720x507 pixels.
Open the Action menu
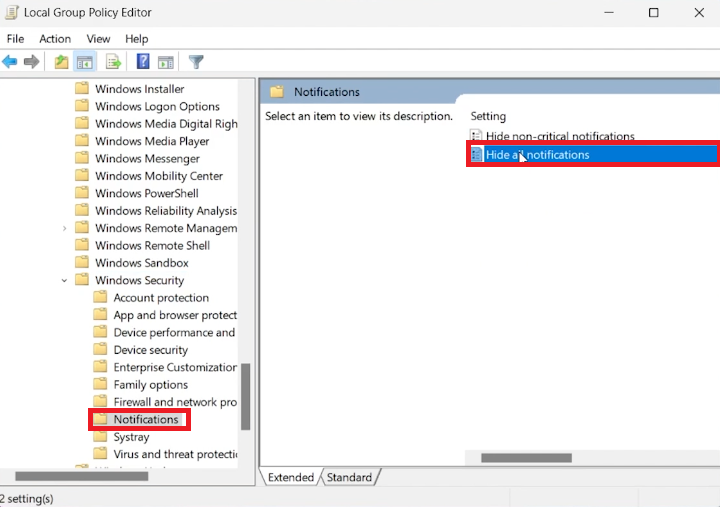[55, 39]
